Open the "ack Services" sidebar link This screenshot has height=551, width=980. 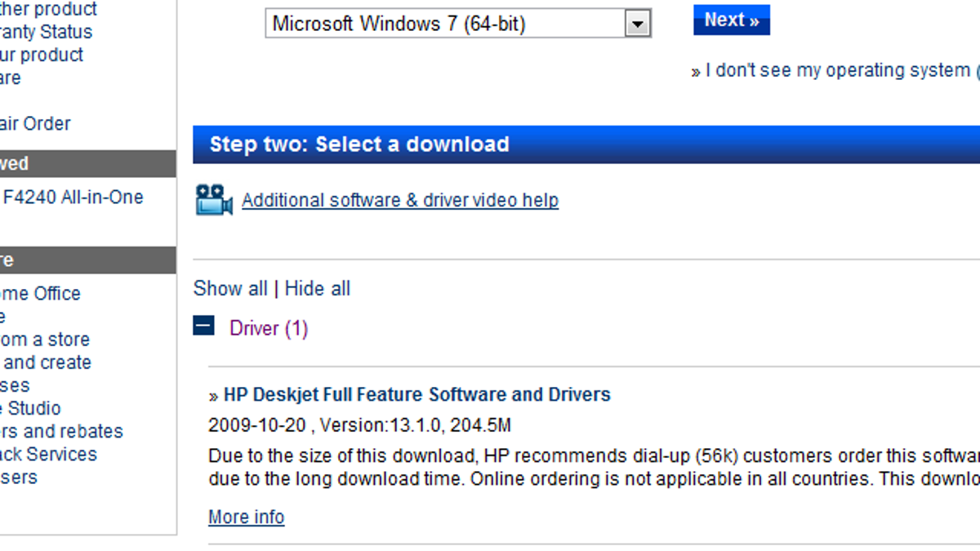[x=49, y=453]
